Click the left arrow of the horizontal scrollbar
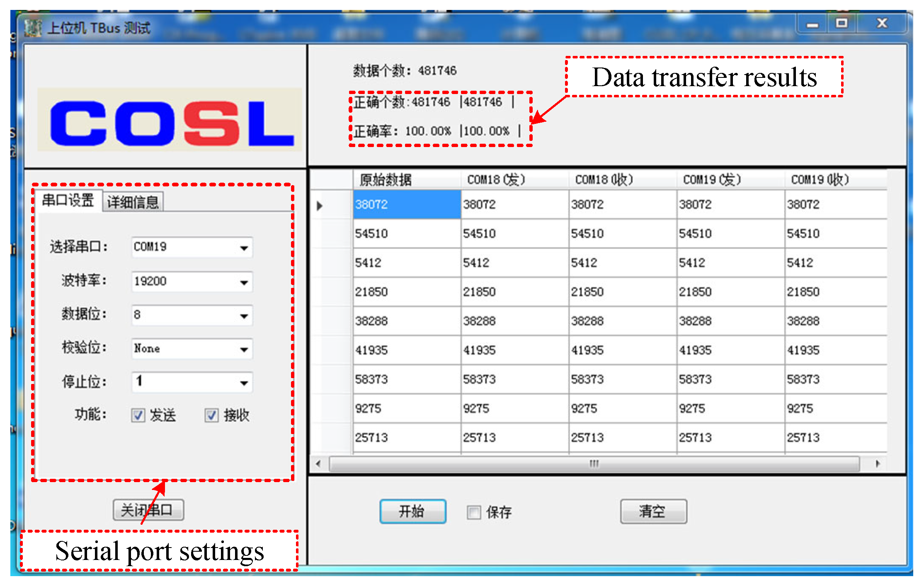Image resolution: width=924 pixels, height=584 pixels. pos(318,463)
